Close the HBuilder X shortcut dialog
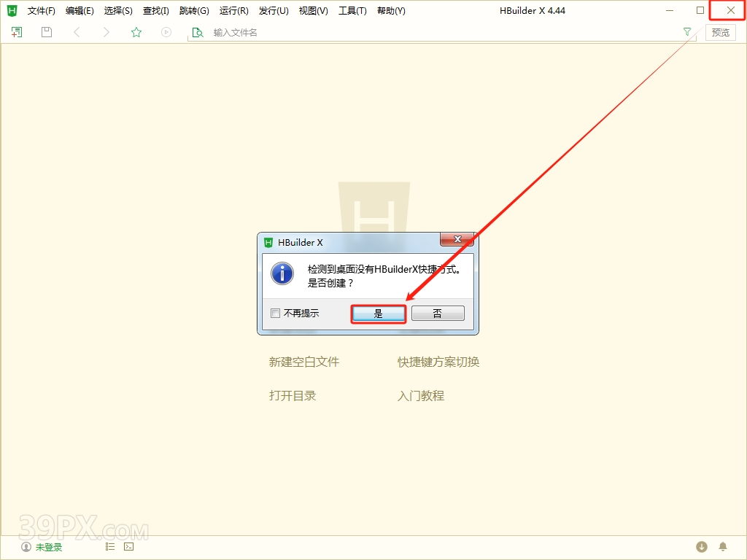747x560 pixels. coord(457,239)
